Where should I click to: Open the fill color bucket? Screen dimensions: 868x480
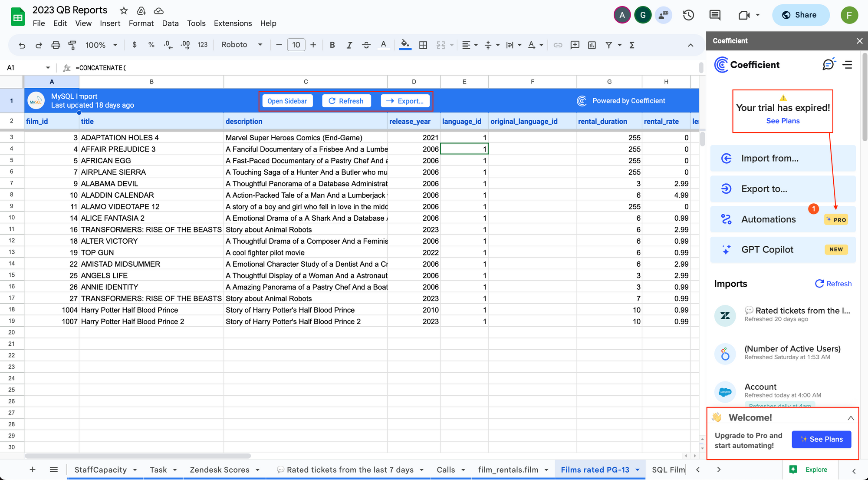click(405, 45)
